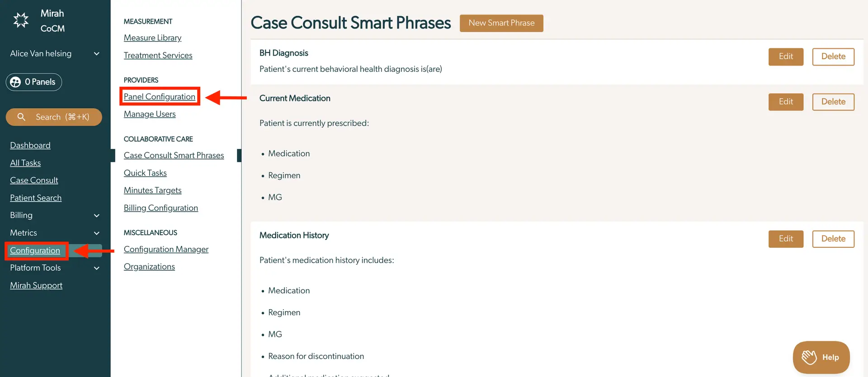Open the Measure Library
This screenshot has width=868, height=377.
(x=152, y=38)
